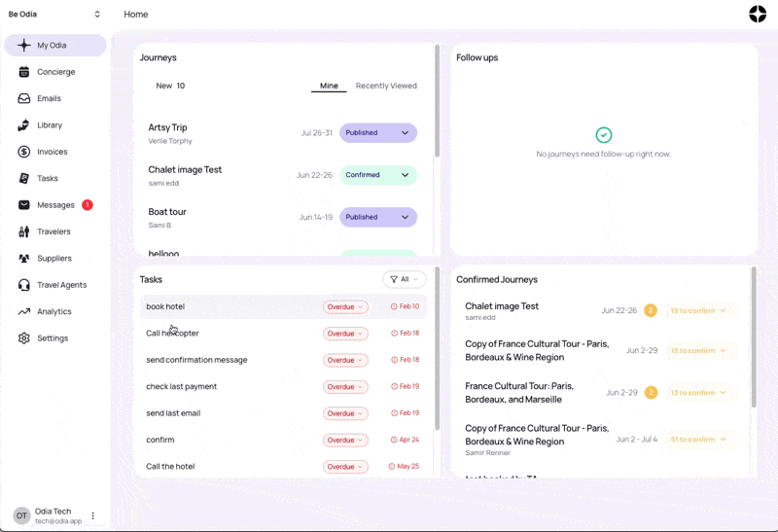The height and width of the screenshot is (532, 778).
Task: Click the Concierge calendar icon
Action: click(x=23, y=72)
